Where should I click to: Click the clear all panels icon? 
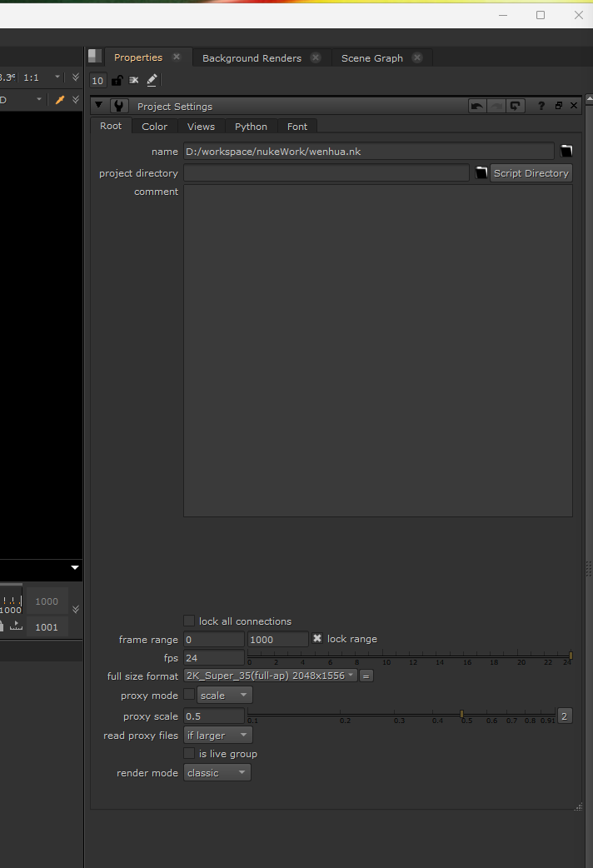pos(134,81)
